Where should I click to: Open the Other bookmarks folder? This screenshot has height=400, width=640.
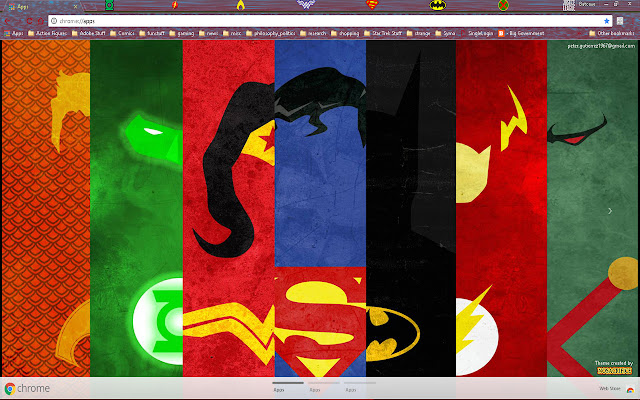pos(611,33)
